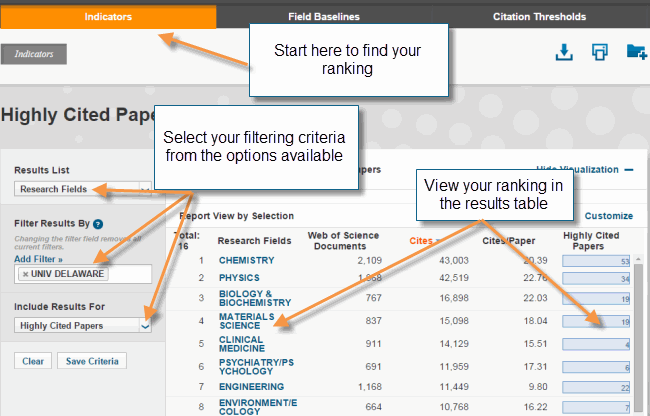This screenshot has width=650, height=416.
Task: Sort by Web of Science Documents header
Action: click(x=343, y=241)
